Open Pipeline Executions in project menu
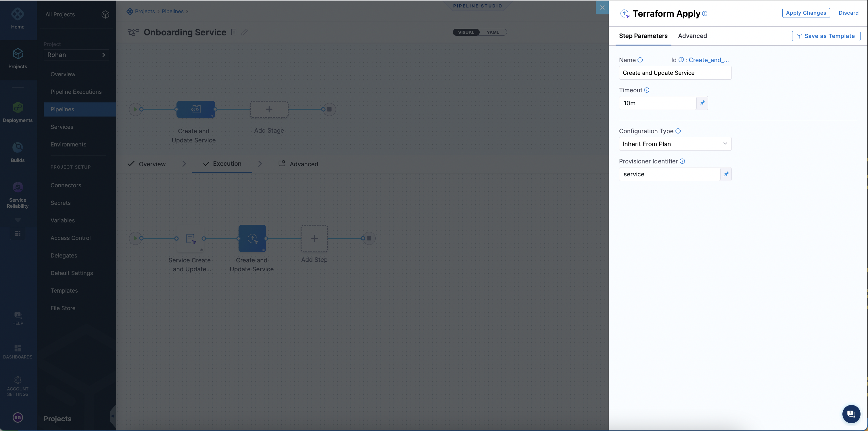This screenshot has width=868, height=431. pyautogui.click(x=76, y=92)
